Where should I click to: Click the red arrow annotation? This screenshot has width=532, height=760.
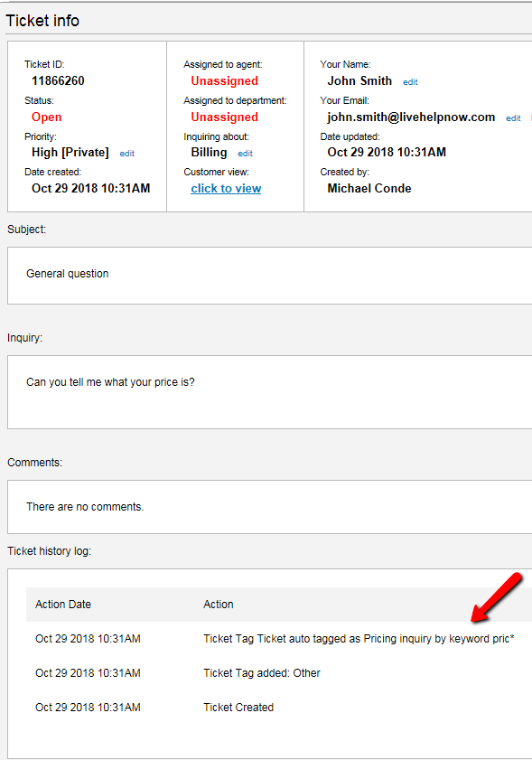(x=497, y=597)
